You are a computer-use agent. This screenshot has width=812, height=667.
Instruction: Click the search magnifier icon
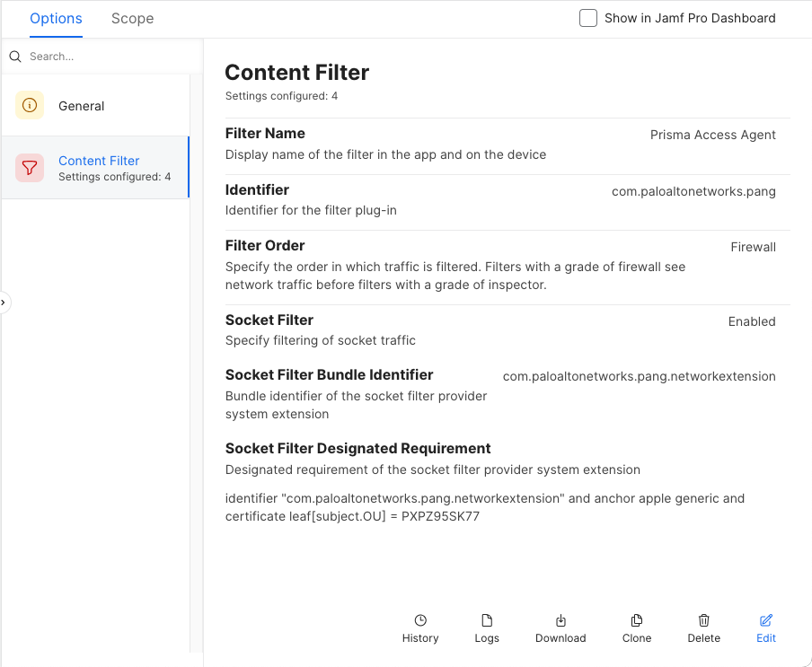point(15,57)
